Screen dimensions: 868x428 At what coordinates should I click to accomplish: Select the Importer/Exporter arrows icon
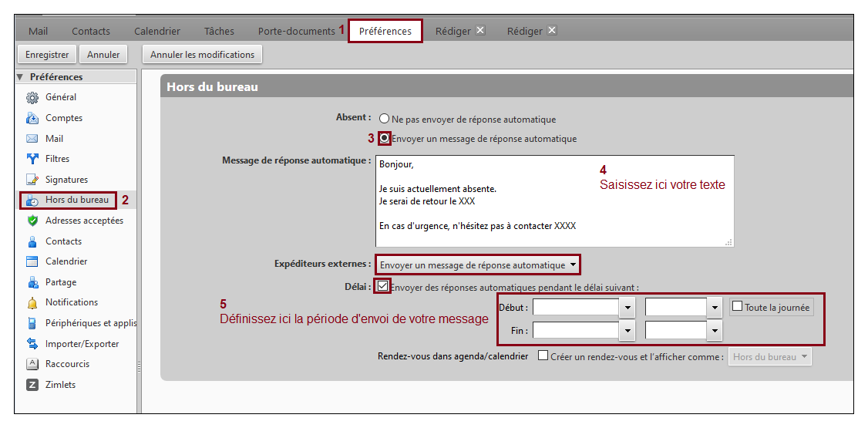(x=32, y=344)
